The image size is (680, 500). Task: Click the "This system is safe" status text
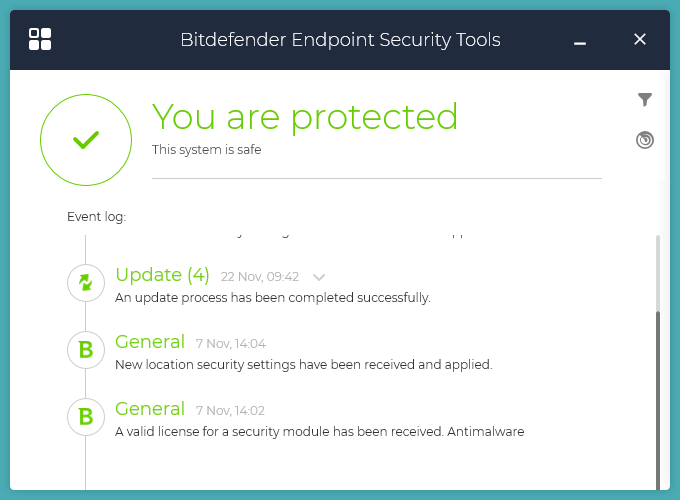coord(206,150)
